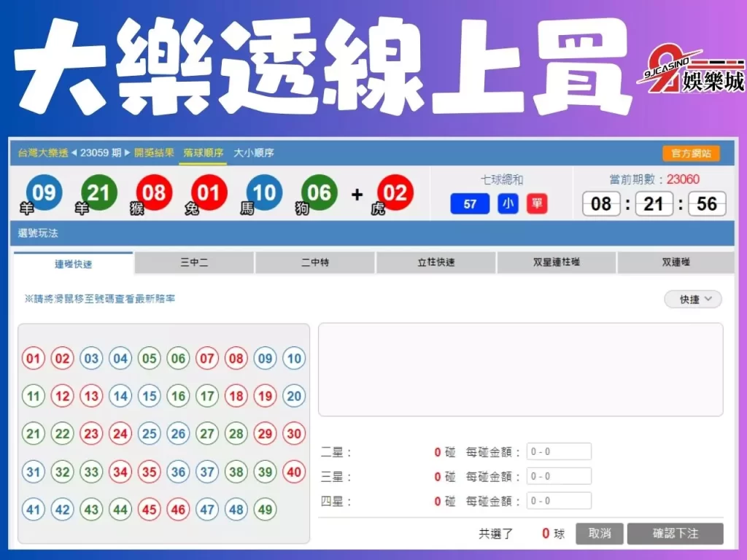Toggle the 單 result indicator

tap(537, 204)
